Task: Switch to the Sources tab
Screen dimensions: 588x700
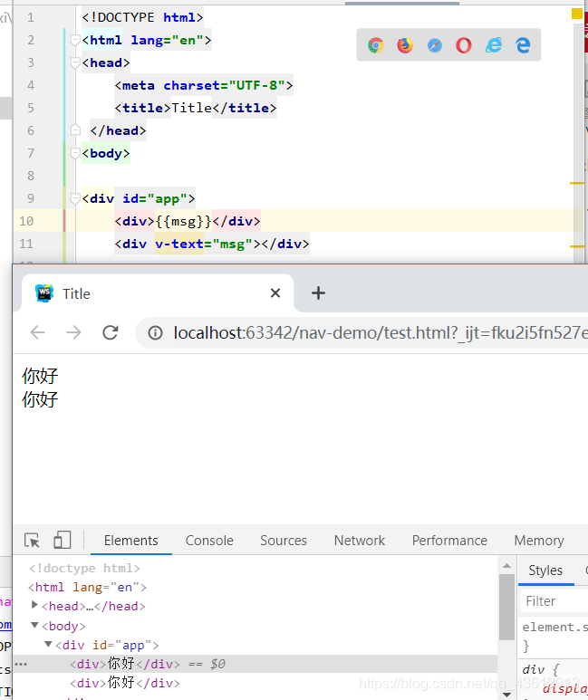Action: pyautogui.click(x=284, y=541)
